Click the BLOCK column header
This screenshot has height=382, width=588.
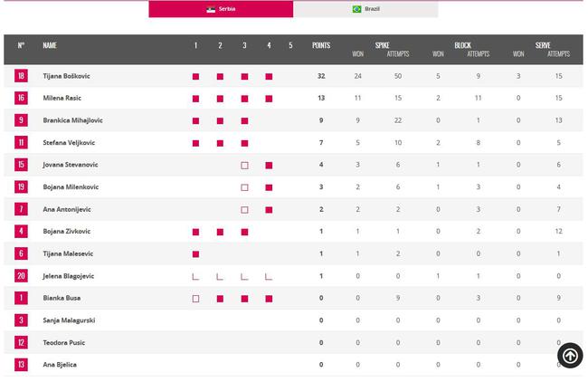[462, 45]
